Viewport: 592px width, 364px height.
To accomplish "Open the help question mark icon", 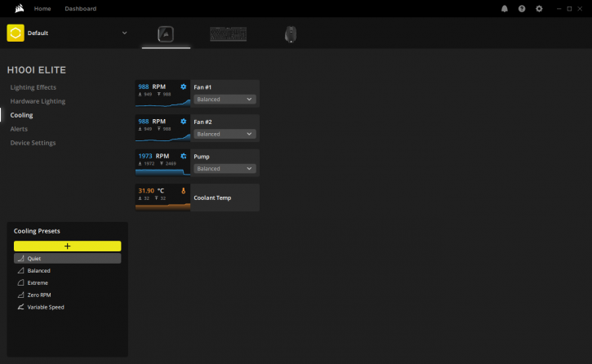I will [522, 9].
